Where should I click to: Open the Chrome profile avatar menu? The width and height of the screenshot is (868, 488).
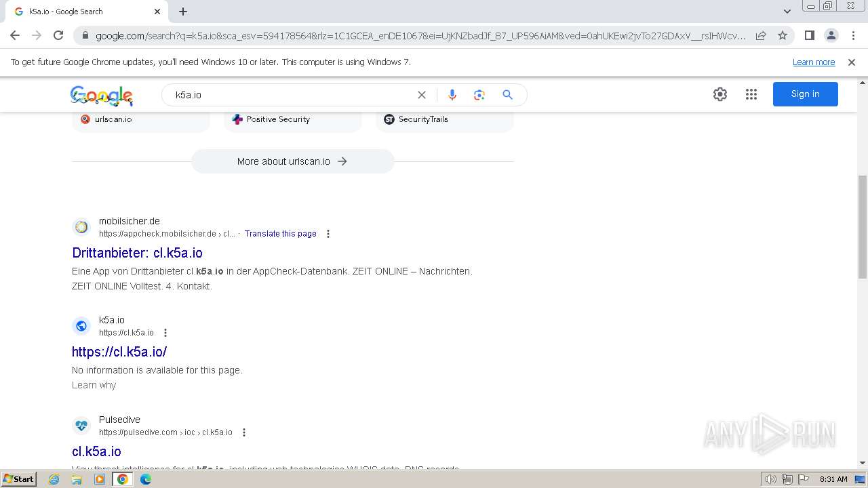click(x=831, y=35)
